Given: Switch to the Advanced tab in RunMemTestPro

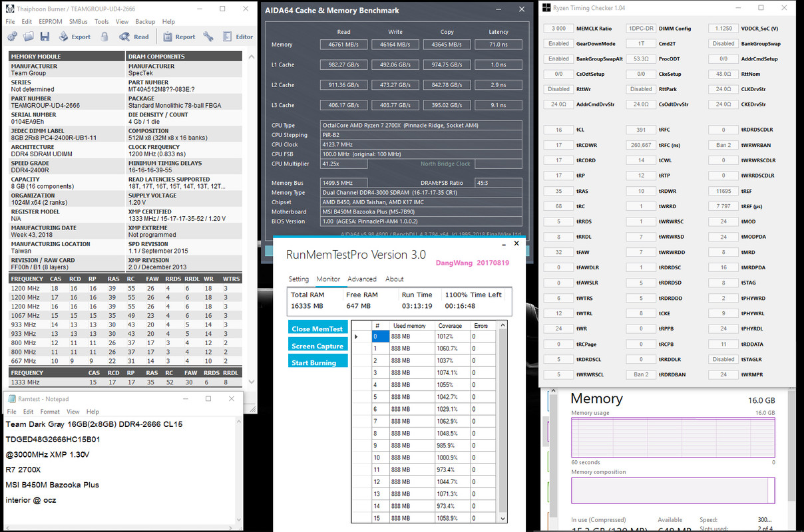Looking at the screenshot, I should click(x=362, y=279).
